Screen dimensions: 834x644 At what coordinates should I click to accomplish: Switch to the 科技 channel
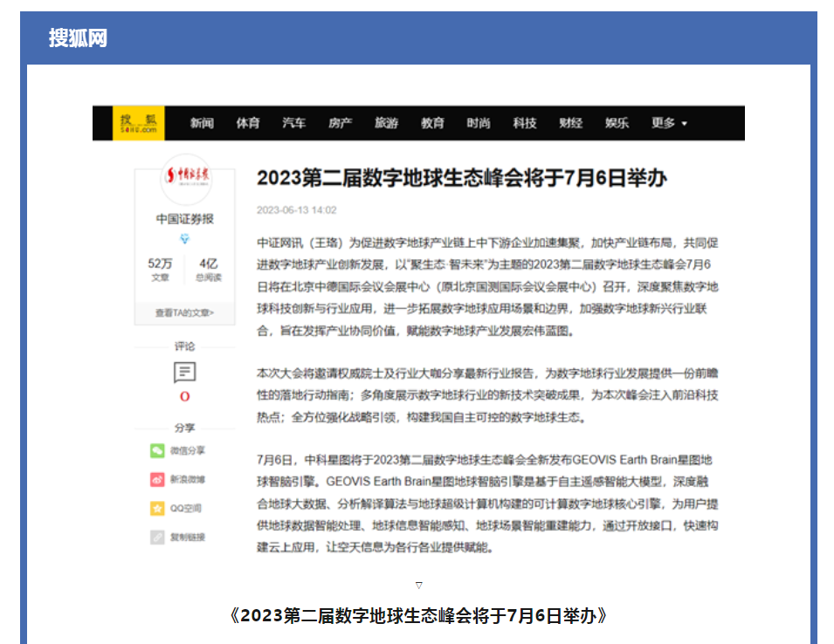(525, 123)
